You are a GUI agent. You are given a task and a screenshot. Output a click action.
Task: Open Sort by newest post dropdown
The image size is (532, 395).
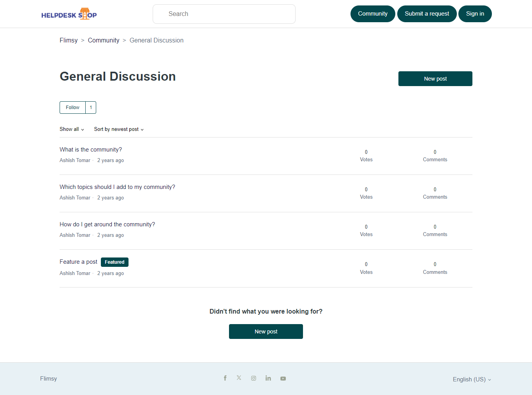coord(119,129)
